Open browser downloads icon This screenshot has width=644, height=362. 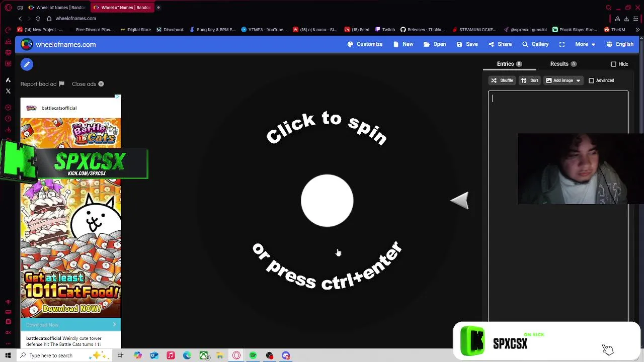pos(626,19)
